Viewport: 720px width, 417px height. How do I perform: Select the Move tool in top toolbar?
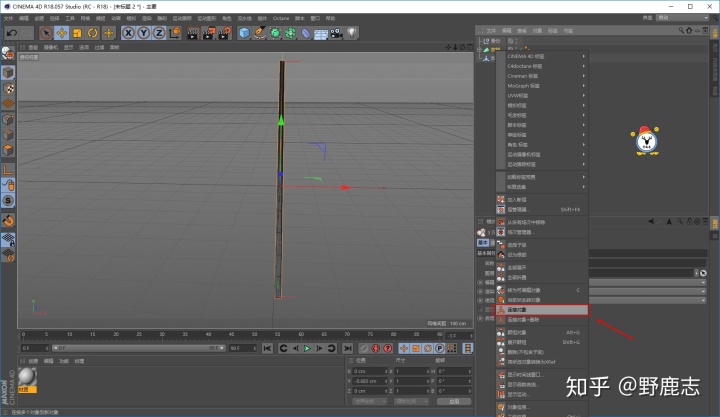point(61,33)
